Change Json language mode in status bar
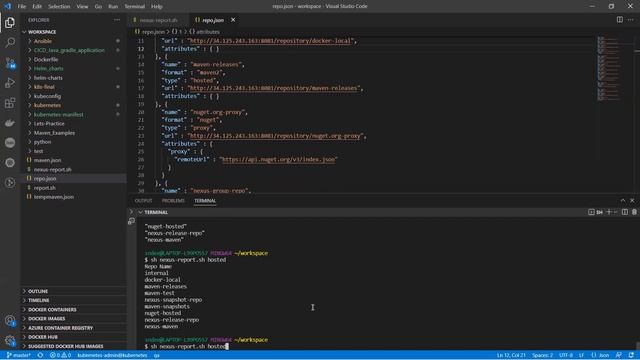 [x=600, y=355]
